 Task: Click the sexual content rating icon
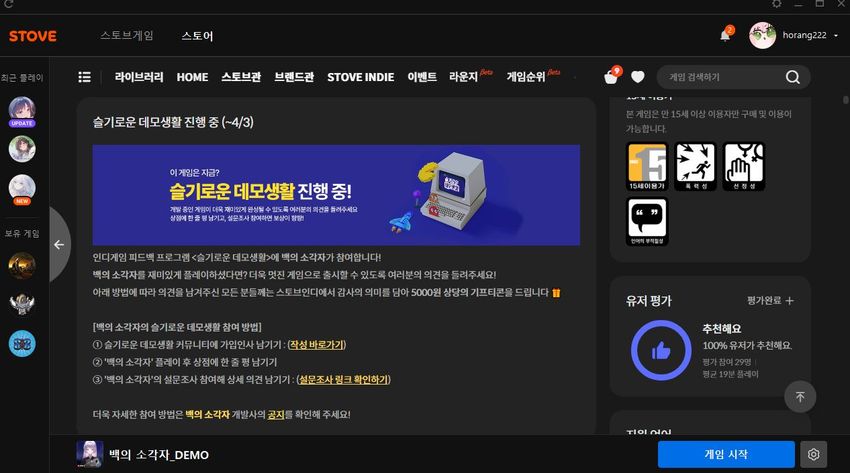744,166
